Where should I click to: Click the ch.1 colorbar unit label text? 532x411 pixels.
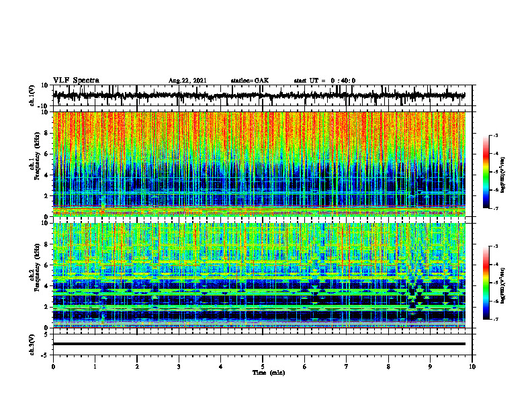pyautogui.click(x=502, y=175)
